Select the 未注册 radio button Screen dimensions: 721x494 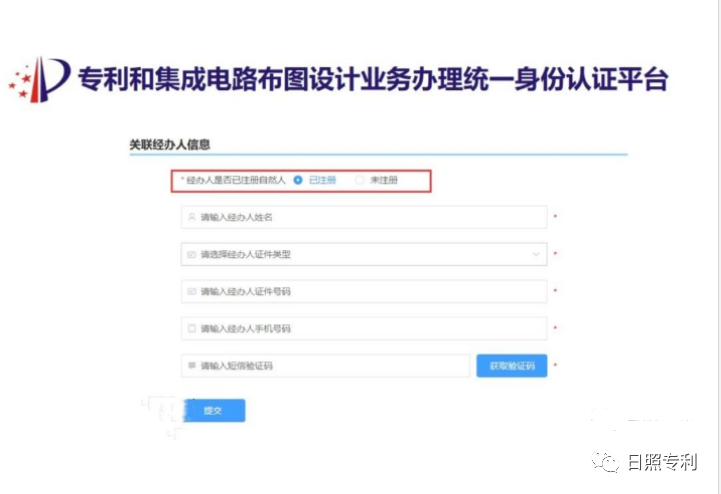[360, 180]
